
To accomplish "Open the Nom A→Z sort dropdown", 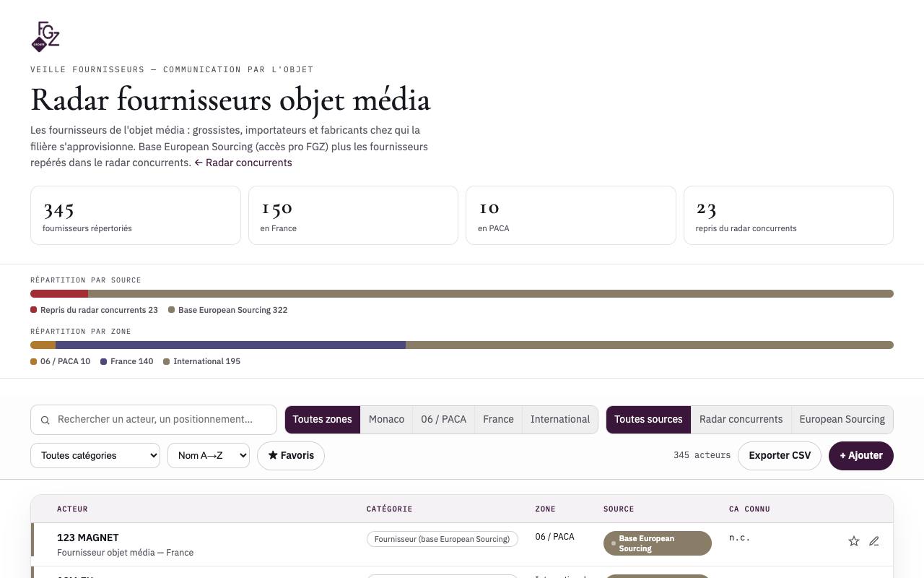I will coord(209,456).
